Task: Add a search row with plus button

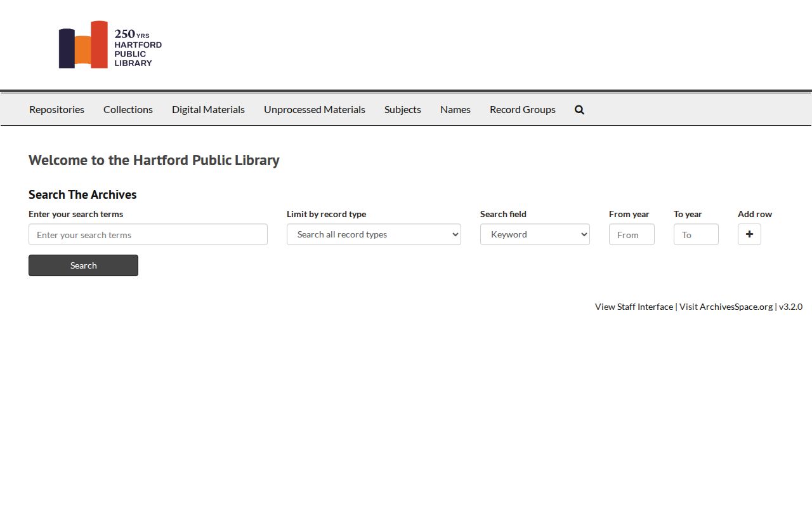Action: tap(749, 234)
